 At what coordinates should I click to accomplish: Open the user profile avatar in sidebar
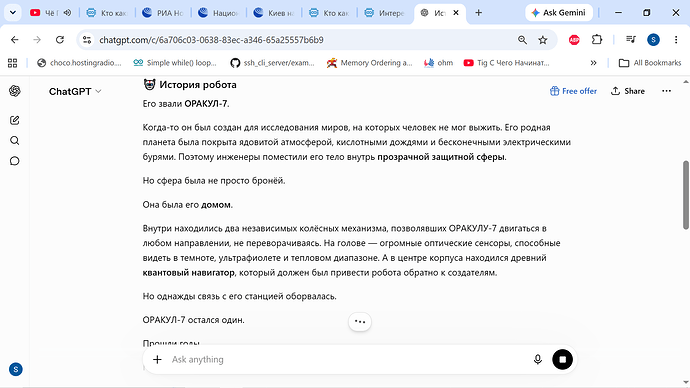[16, 369]
